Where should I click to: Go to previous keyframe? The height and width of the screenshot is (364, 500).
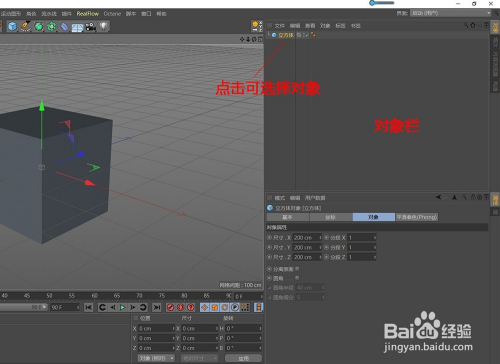click(102, 307)
